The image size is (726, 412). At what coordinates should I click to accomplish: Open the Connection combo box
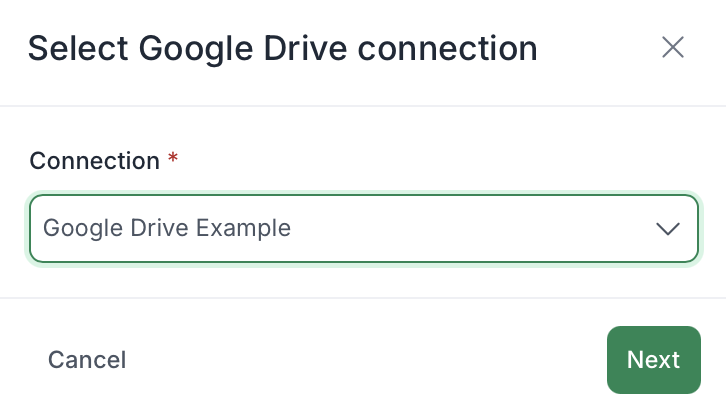(x=363, y=229)
